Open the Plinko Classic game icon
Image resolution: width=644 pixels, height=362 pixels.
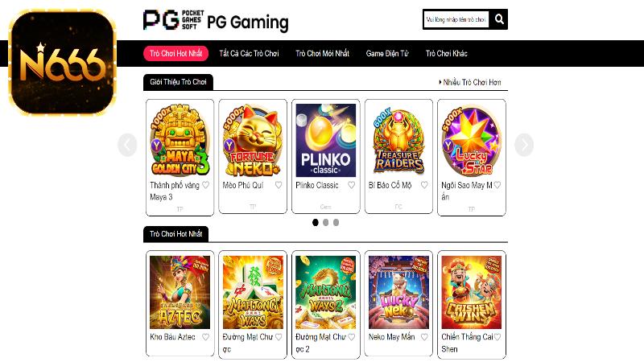(326, 140)
